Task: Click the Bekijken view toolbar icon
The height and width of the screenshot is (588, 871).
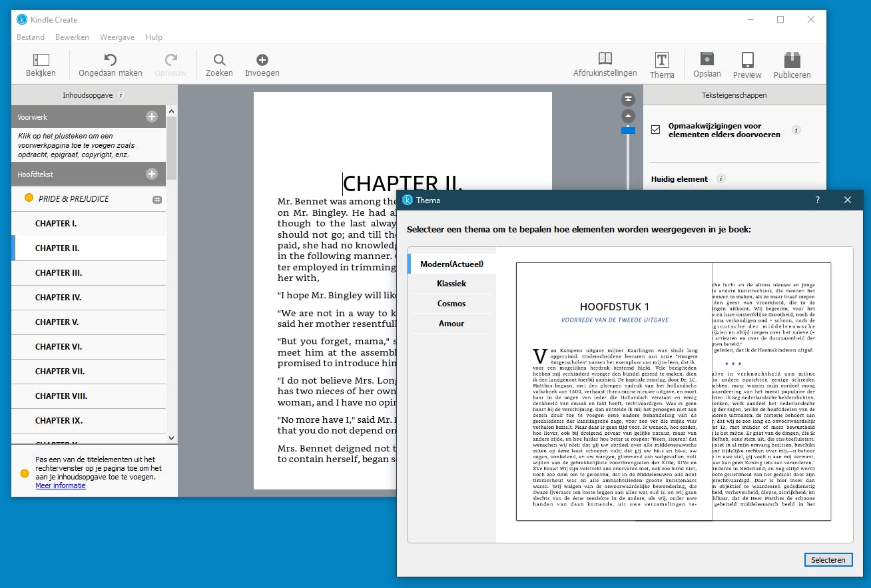Action: (x=41, y=65)
